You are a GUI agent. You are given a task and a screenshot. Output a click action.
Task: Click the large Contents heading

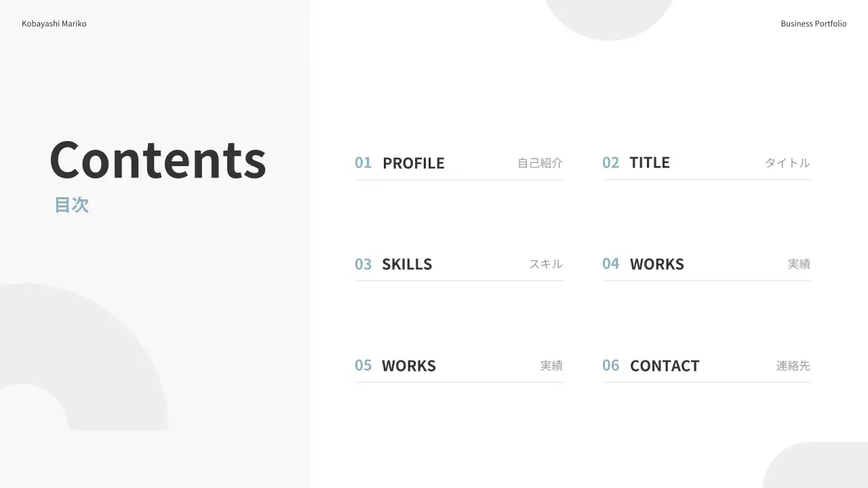[157, 160]
